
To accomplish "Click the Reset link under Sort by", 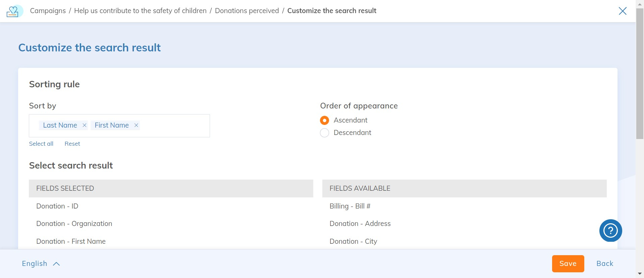I will pyautogui.click(x=72, y=144).
